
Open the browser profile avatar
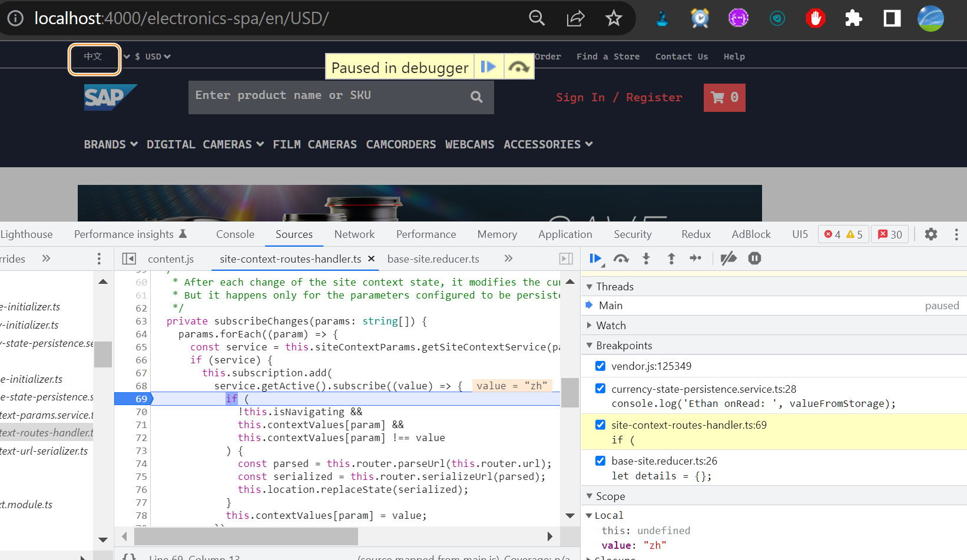[x=930, y=18]
